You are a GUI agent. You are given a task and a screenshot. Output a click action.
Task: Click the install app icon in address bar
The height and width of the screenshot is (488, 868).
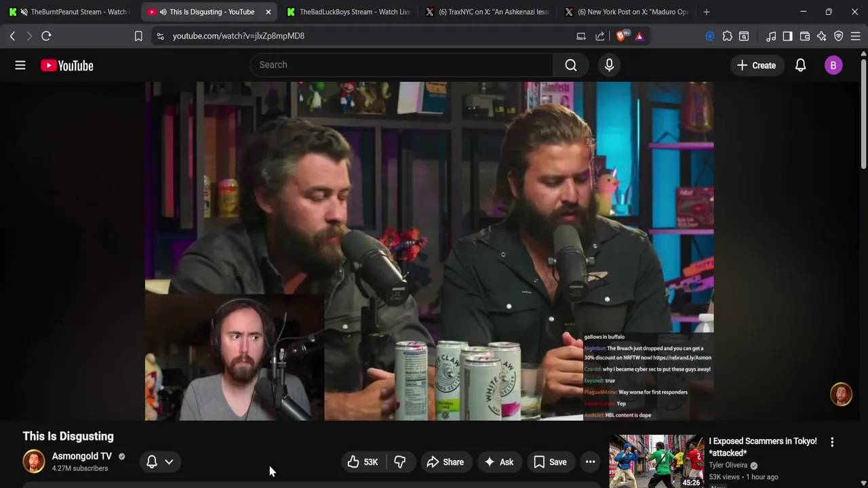coord(581,36)
